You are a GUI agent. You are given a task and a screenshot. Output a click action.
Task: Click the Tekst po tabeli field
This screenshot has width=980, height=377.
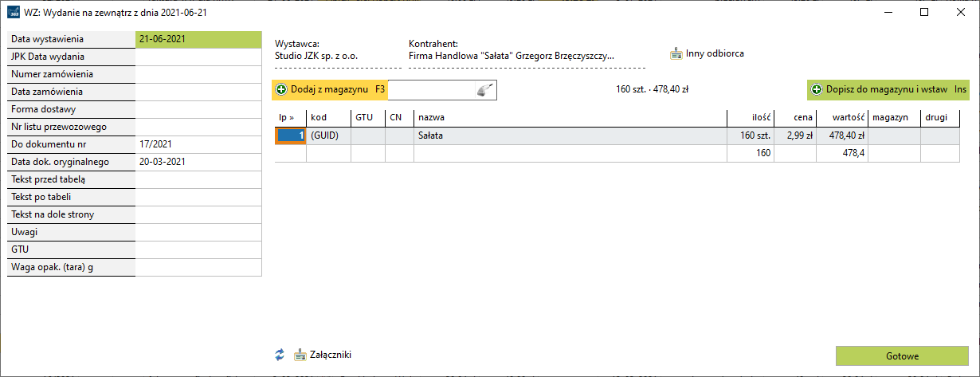pos(198,197)
